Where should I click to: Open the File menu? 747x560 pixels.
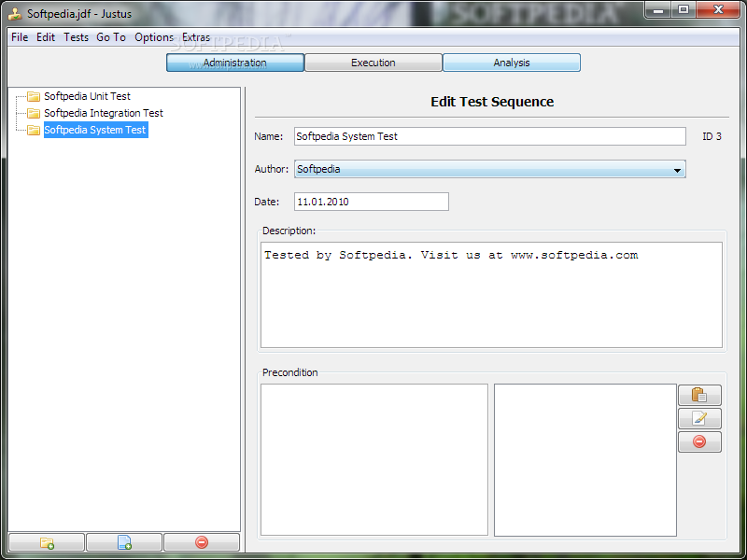click(20, 37)
